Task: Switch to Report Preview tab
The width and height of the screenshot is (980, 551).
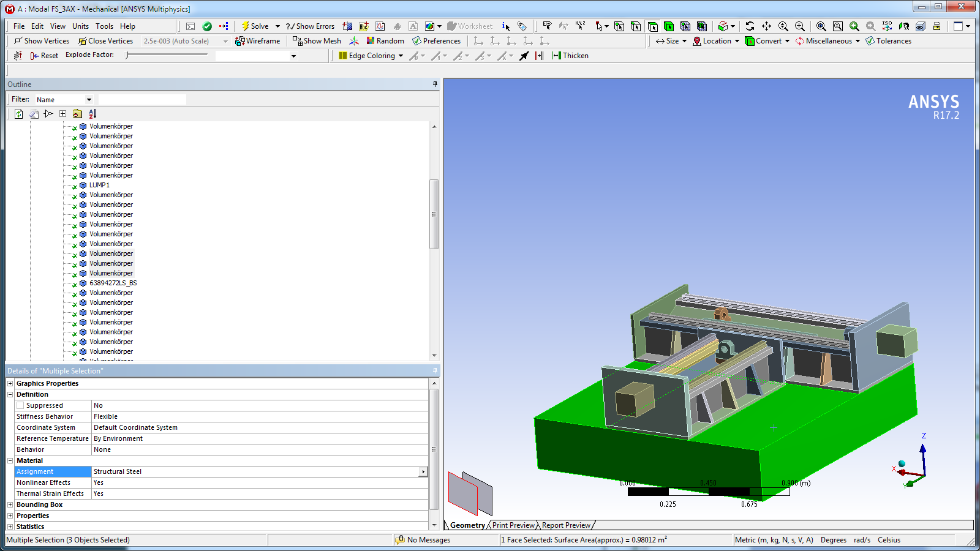Action: point(567,525)
